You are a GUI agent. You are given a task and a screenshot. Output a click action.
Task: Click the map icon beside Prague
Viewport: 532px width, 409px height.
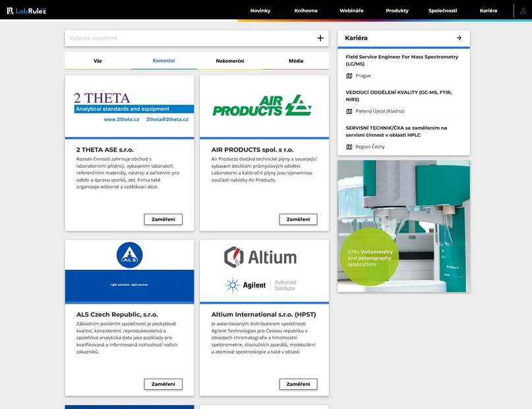(x=349, y=76)
